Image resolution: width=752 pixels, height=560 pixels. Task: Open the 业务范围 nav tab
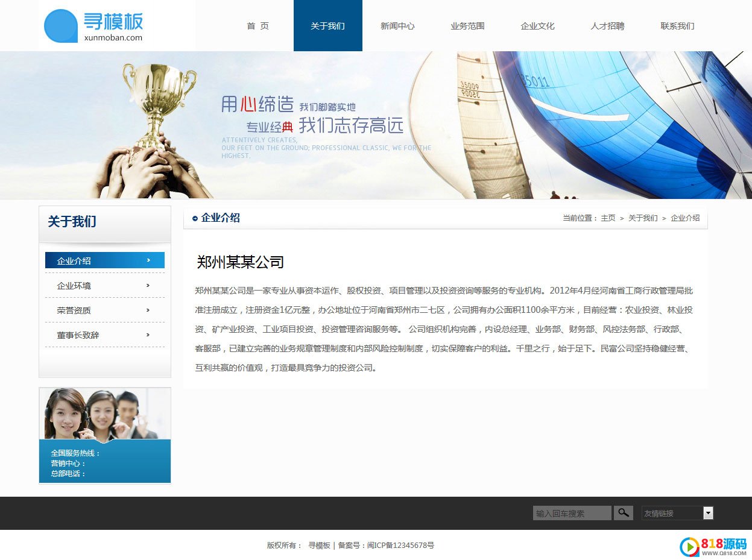click(x=468, y=26)
